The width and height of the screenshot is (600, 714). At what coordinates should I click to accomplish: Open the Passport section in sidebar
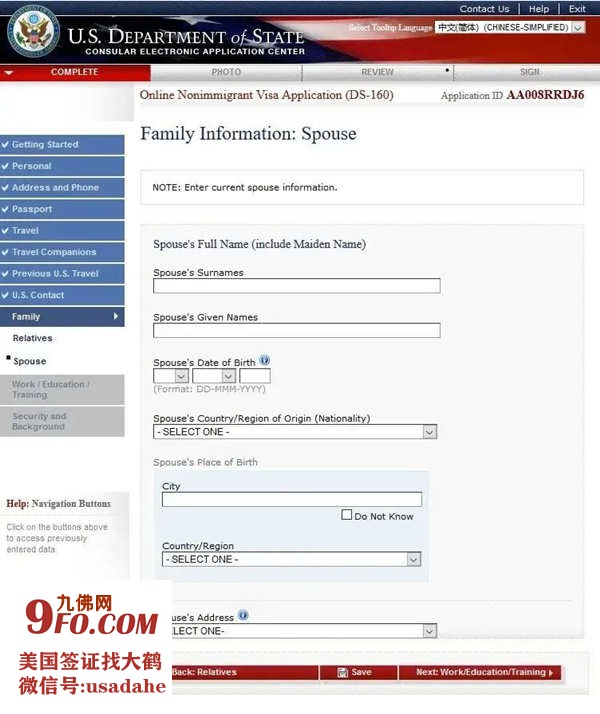62,209
